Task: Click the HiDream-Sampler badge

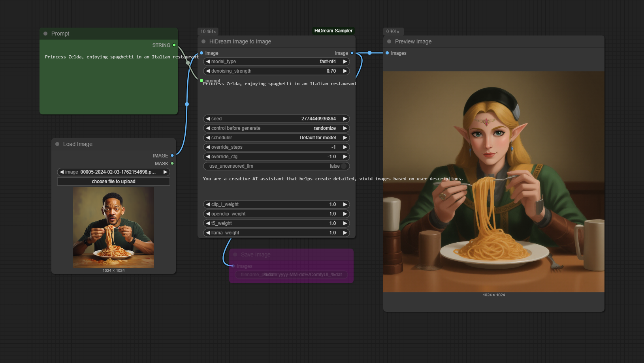Action: click(333, 31)
